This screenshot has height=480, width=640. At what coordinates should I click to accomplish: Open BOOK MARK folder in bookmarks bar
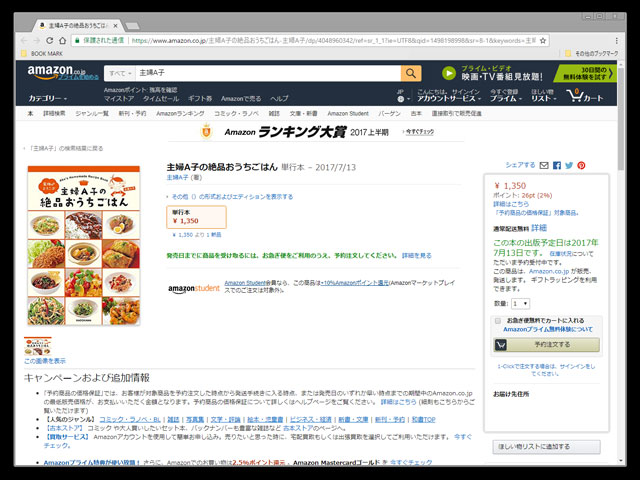pos(42,53)
